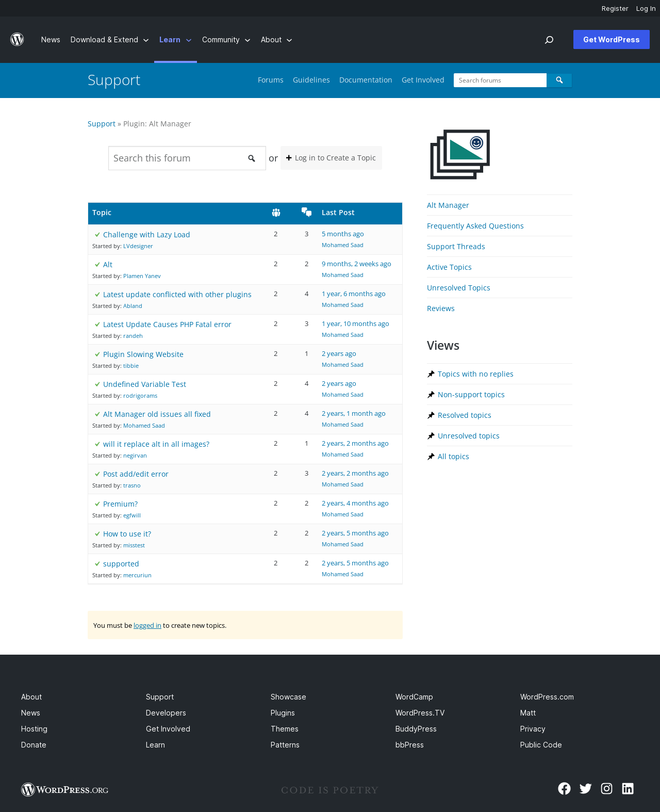Viewport: 660px width, 812px height.
Task: Open the Frequently Asked Questions sidebar link
Action: coord(475,226)
